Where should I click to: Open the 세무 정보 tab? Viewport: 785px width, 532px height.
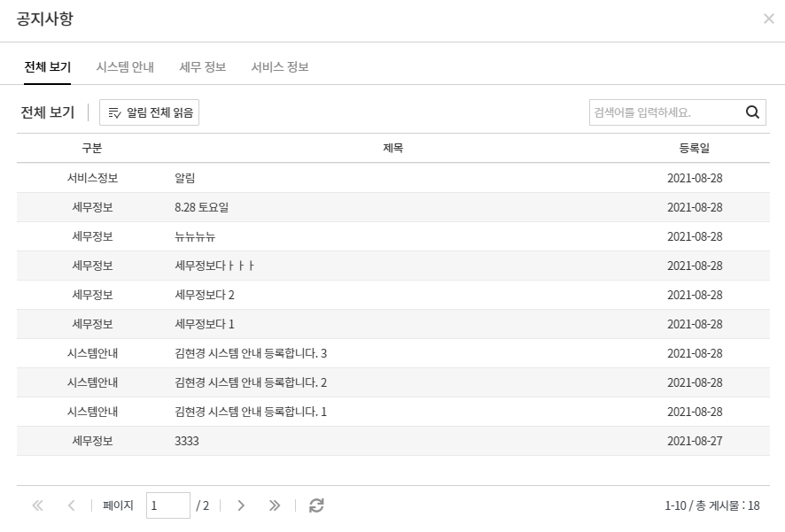[203, 67]
